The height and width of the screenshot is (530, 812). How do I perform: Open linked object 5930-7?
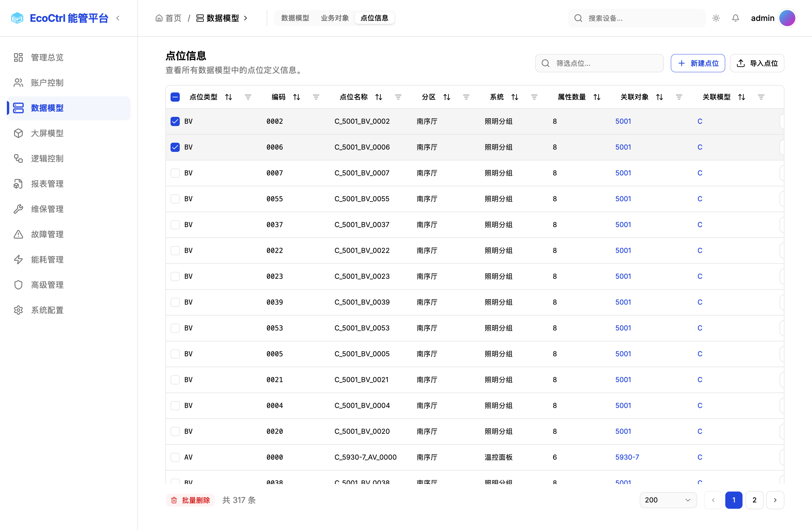point(627,457)
